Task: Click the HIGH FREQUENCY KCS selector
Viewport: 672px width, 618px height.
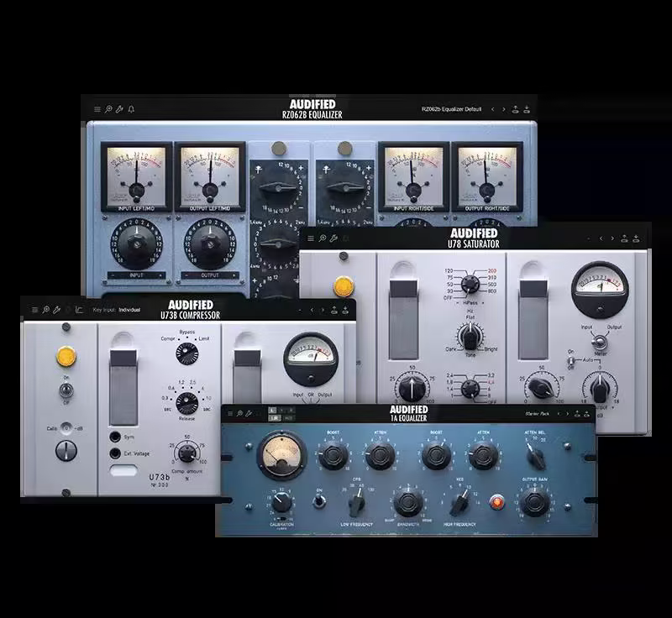Action: 459,502
